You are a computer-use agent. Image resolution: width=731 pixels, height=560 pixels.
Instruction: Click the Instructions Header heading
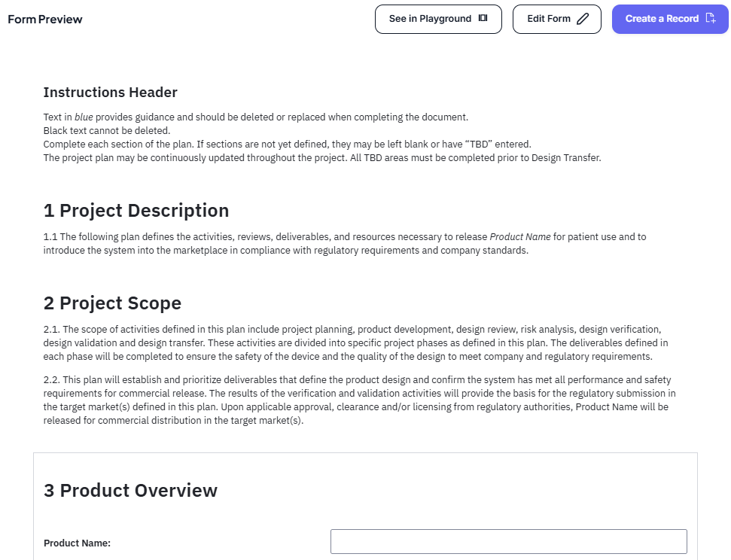coord(110,92)
